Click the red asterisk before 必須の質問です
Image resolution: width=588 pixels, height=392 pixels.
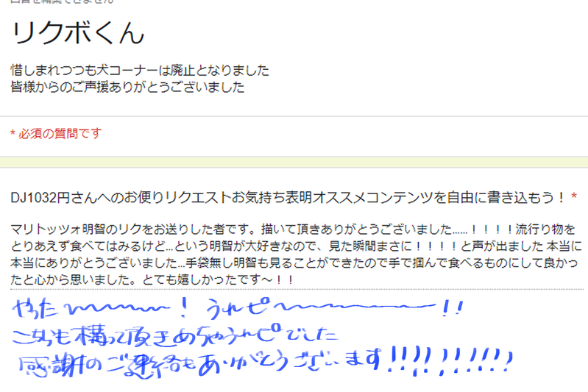(13, 133)
